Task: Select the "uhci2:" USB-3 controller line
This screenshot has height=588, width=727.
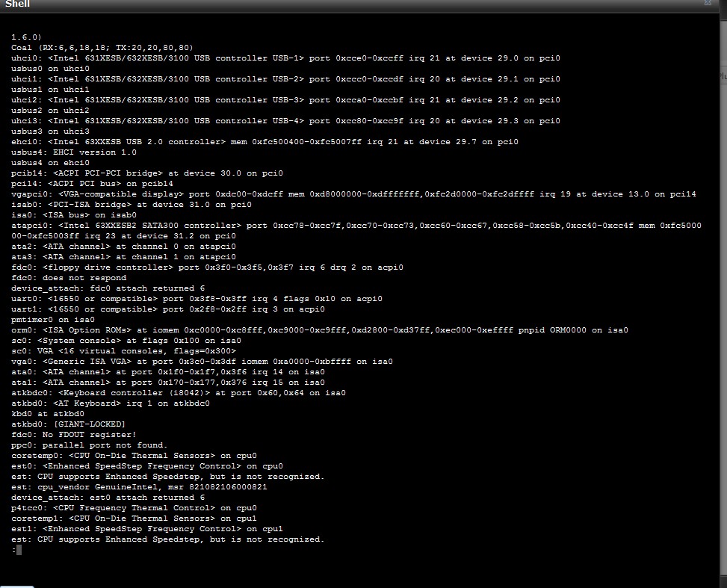Action: click(x=285, y=99)
